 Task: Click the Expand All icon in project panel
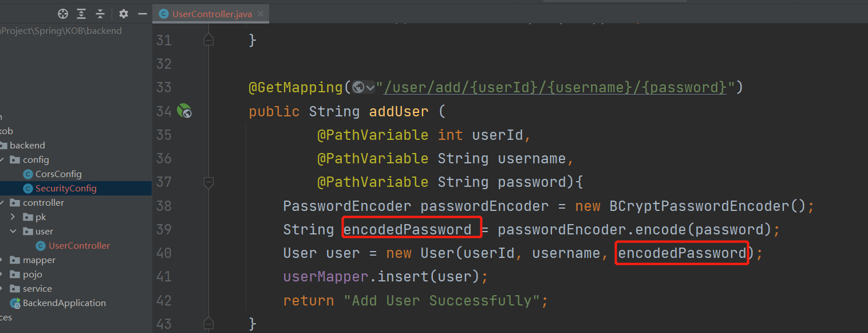coord(82,14)
